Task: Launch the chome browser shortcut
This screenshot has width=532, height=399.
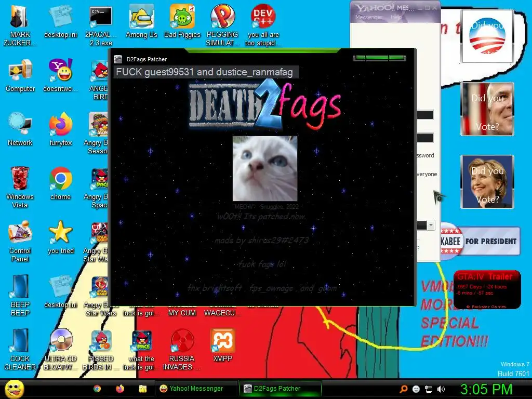Action: pyautogui.click(x=60, y=183)
